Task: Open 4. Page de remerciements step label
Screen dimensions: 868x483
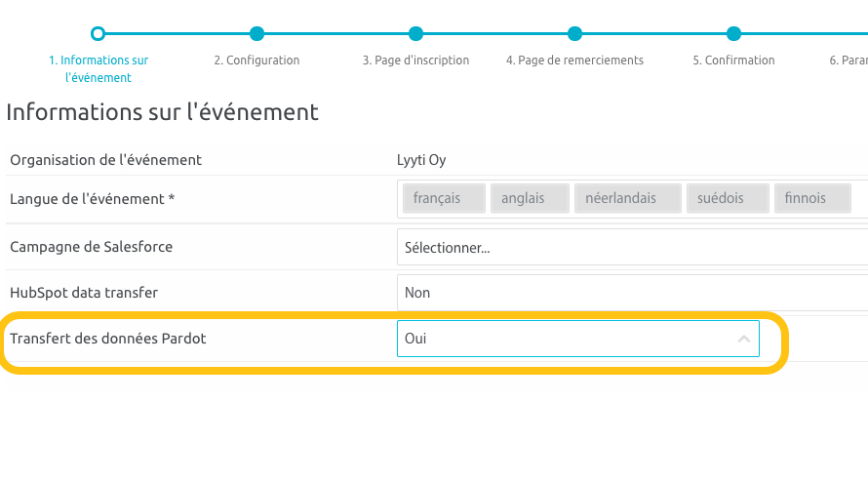Action: tap(574, 60)
